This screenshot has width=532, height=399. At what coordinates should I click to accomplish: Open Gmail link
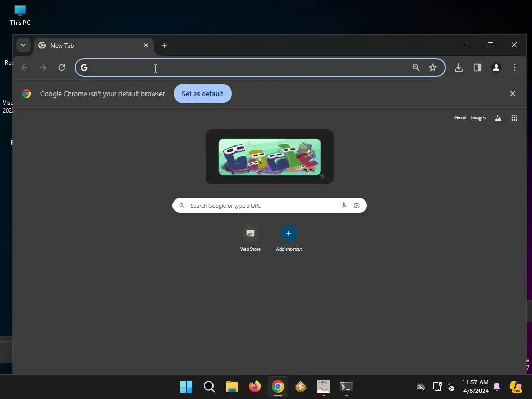coord(460,118)
